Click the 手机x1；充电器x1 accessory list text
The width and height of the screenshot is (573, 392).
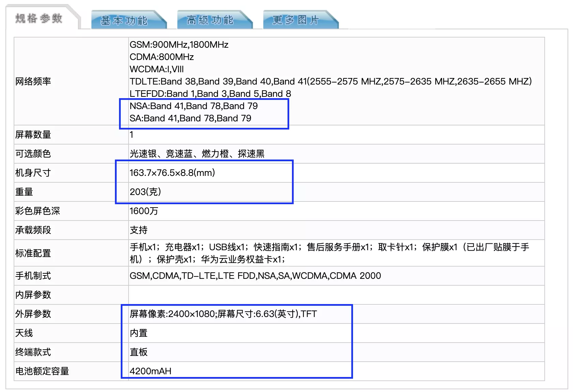click(329, 253)
